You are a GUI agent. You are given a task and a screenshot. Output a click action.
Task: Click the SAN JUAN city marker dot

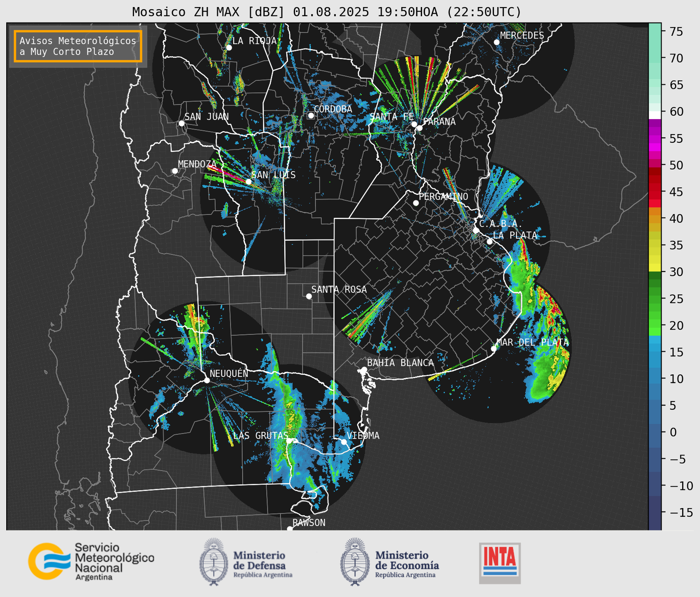coord(181,123)
